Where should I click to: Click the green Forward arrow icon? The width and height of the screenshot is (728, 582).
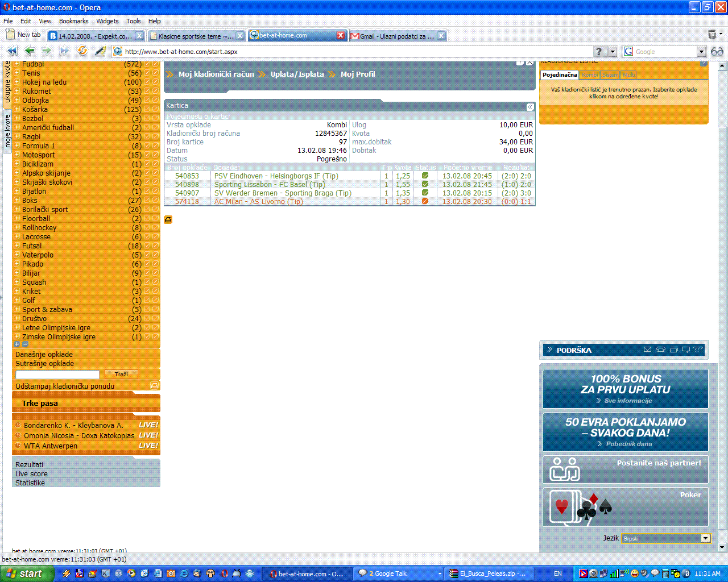click(x=47, y=51)
